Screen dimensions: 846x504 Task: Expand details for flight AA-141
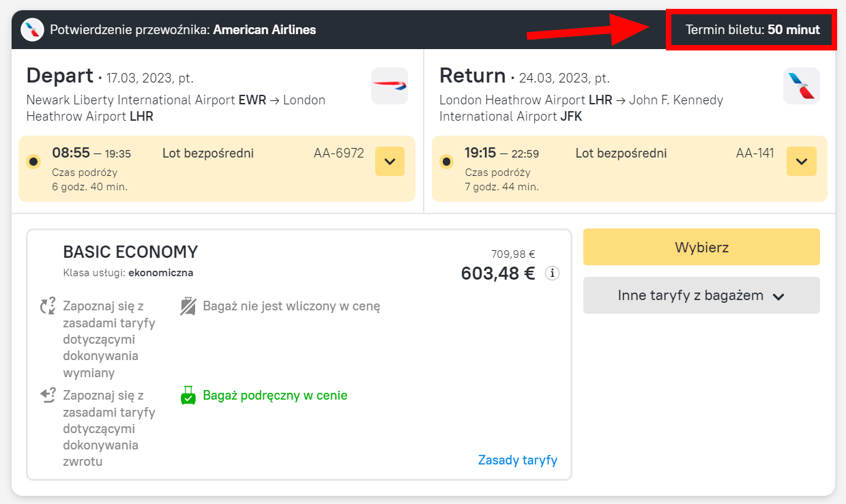(x=801, y=162)
